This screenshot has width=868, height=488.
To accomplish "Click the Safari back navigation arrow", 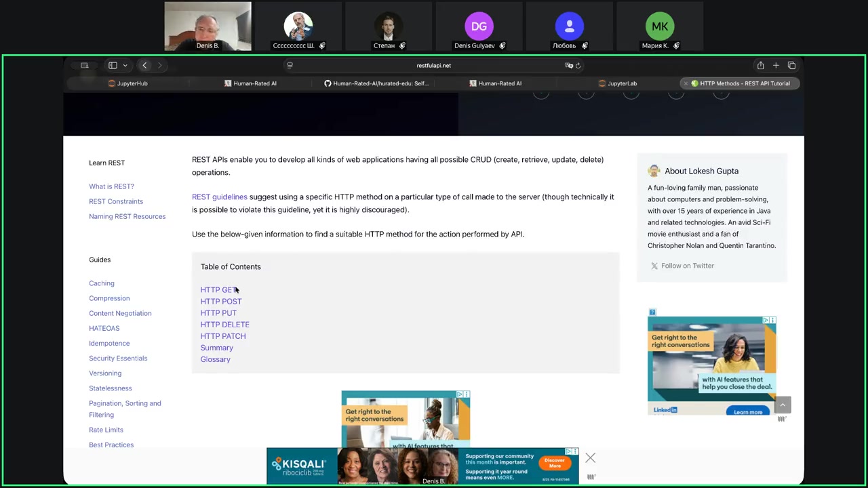I will pos(144,66).
